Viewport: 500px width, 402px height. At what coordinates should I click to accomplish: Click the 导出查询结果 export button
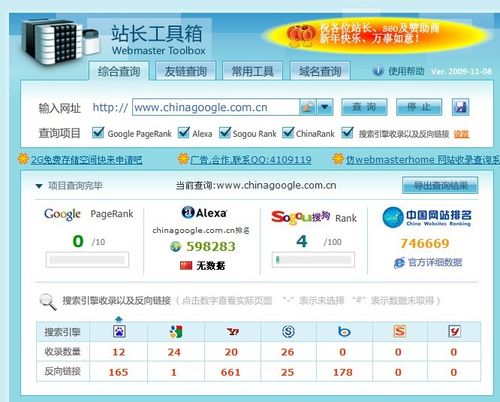[x=440, y=185]
